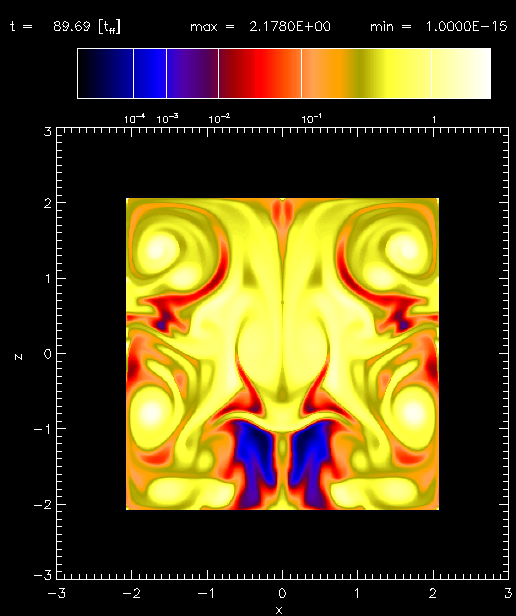Click the upper-left bright vortex core
Screen dimensions: 516x616
coord(156,249)
